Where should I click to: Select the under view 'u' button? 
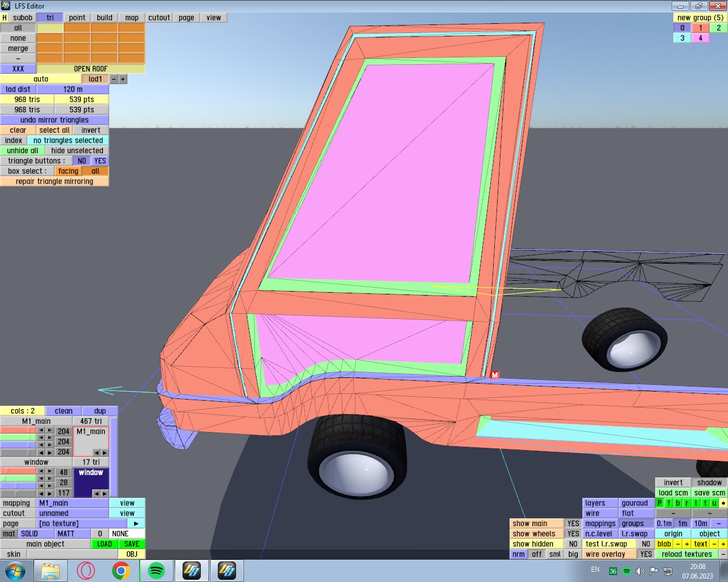point(714,503)
